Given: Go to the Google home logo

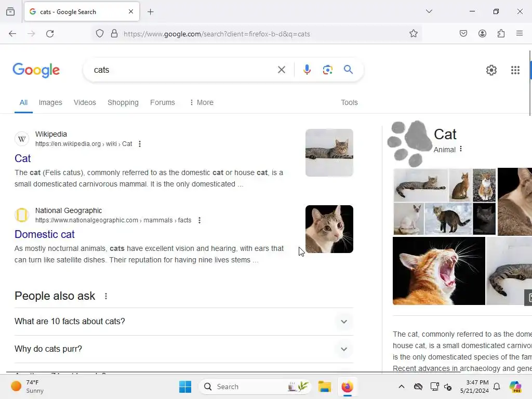Looking at the screenshot, I should pos(36,70).
